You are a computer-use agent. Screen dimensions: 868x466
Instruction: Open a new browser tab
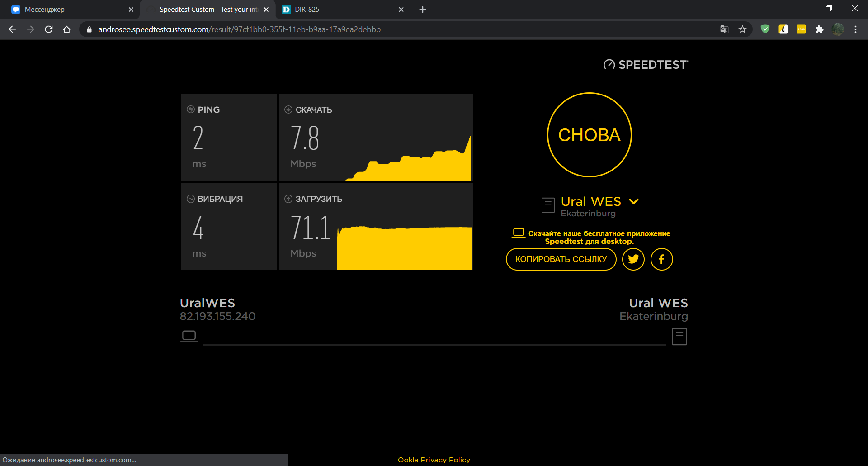point(423,10)
